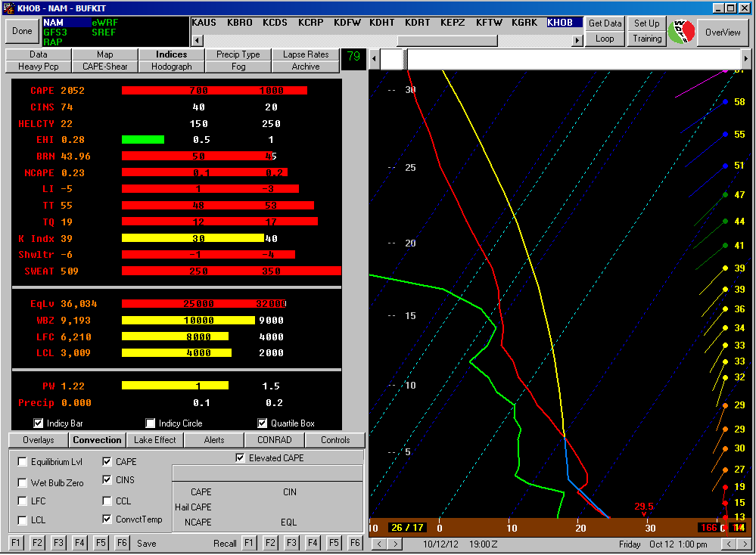
Task: Step time slider forward with its right arrow
Action: pos(746,59)
